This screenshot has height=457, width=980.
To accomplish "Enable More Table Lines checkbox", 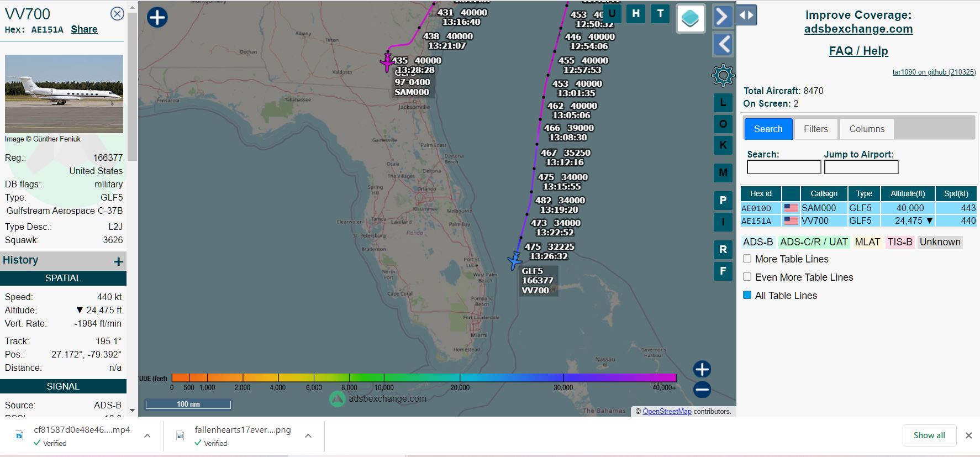I will (747, 259).
